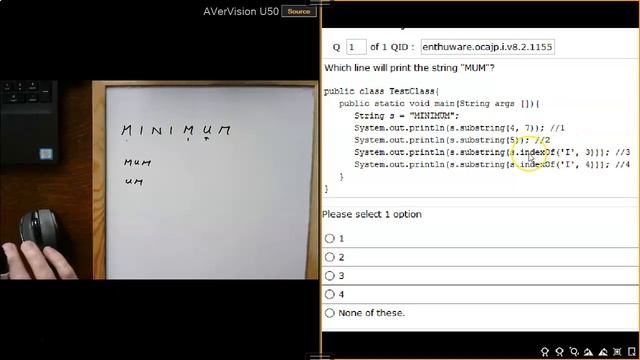640x360 pixels.
Task: Click the first zoom magnifier icon in bottom toolbar
Action: [545, 352]
